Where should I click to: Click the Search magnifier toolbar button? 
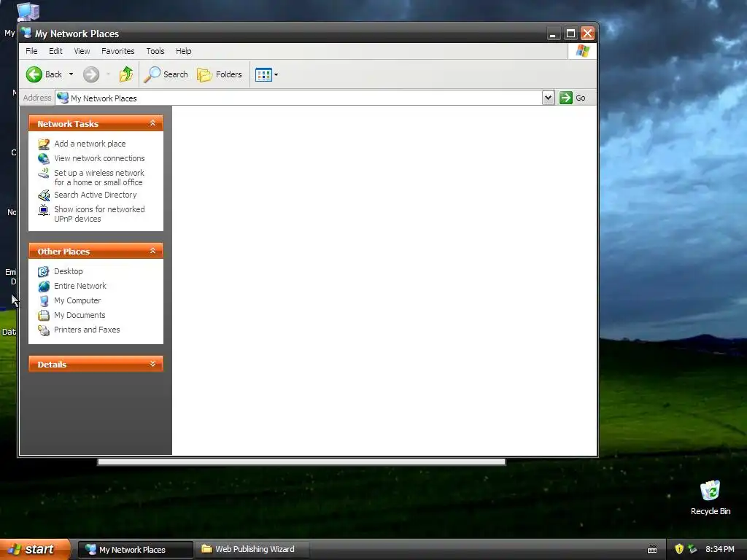(166, 74)
